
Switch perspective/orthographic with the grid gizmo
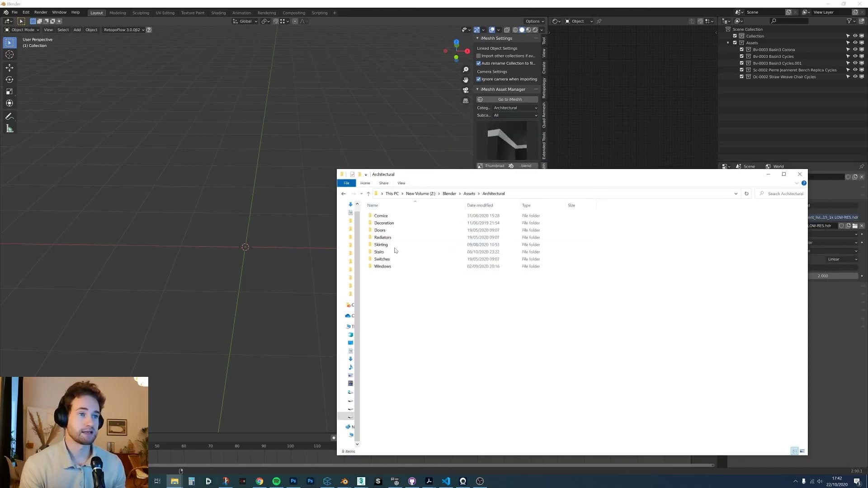pyautogui.click(x=466, y=101)
